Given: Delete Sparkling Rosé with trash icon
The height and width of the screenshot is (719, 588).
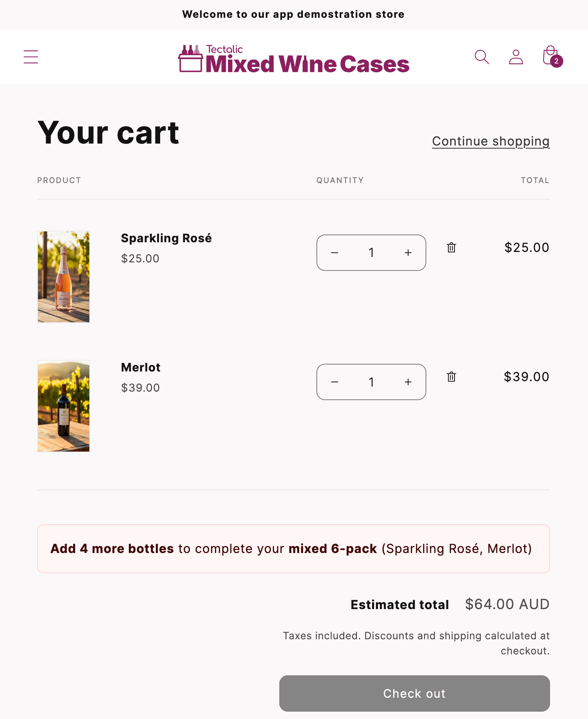Looking at the screenshot, I should pyautogui.click(x=451, y=247).
